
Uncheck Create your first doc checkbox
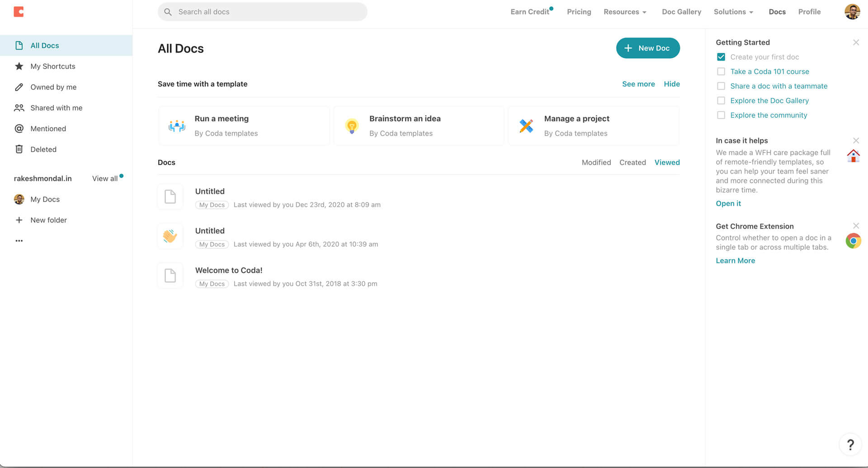coord(721,57)
